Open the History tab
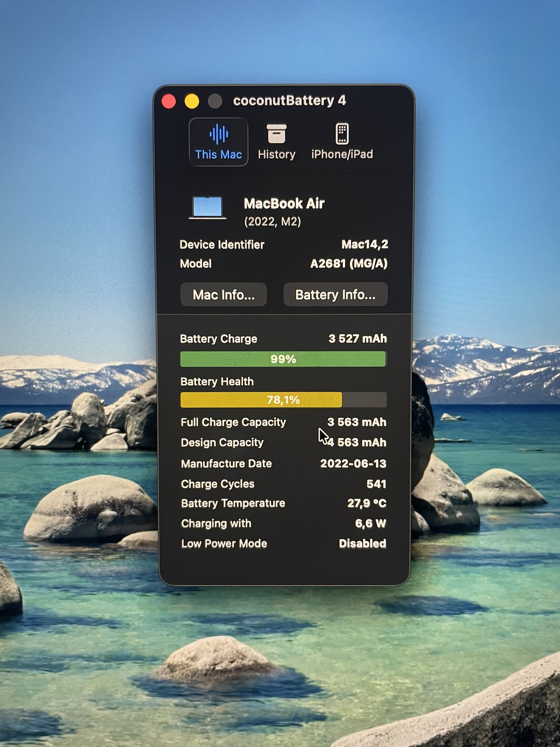The image size is (560, 747). pyautogui.click(x=276, y=142)
